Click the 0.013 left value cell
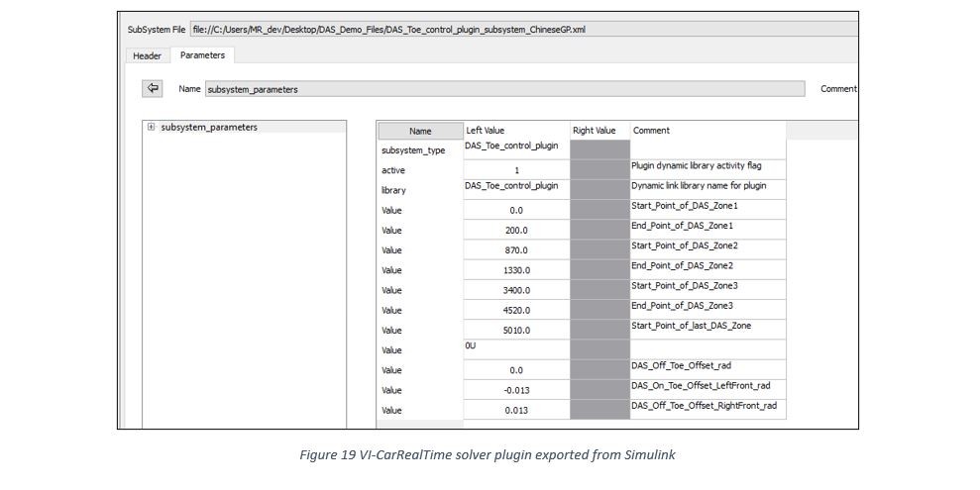The height and width of the screenshot is (490, 980). click(516, 410)
